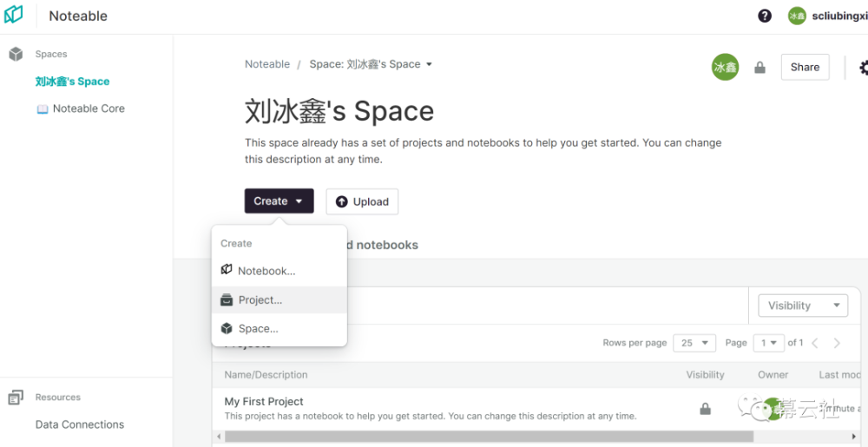Click the lock icon in My First Project row
The height and width of the screenshot is (447, 868).
(705, 409)
